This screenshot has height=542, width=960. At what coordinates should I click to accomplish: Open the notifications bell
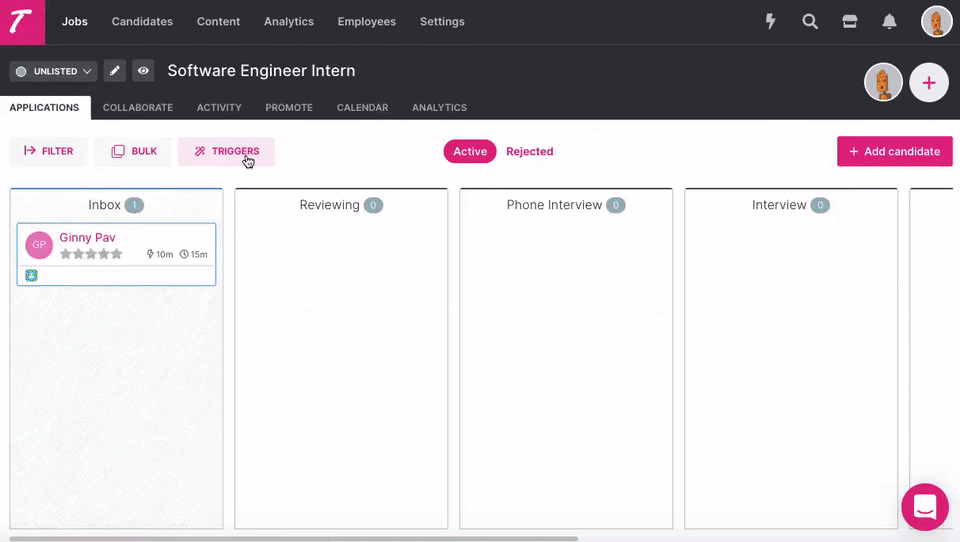tap(889, 21)
